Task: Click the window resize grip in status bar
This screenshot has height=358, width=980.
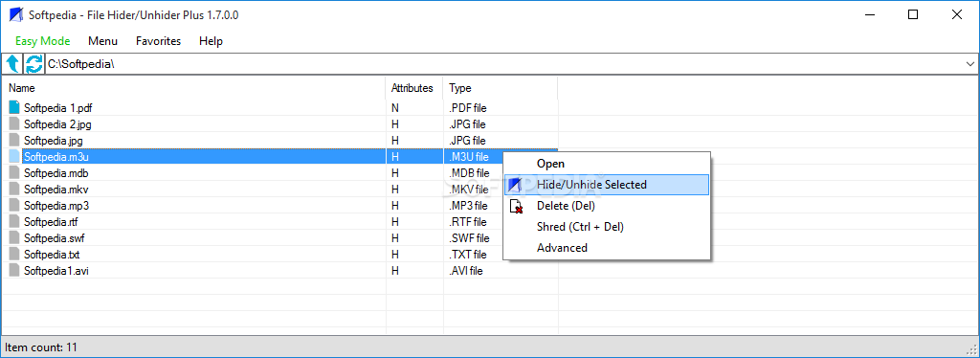Action: coord(971,349)
